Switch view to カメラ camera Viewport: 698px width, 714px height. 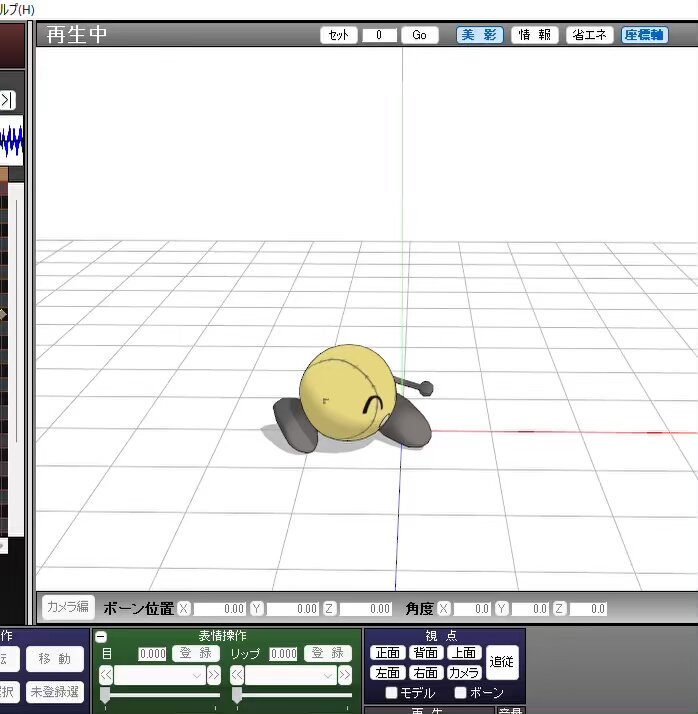click(x=464, y=673)
